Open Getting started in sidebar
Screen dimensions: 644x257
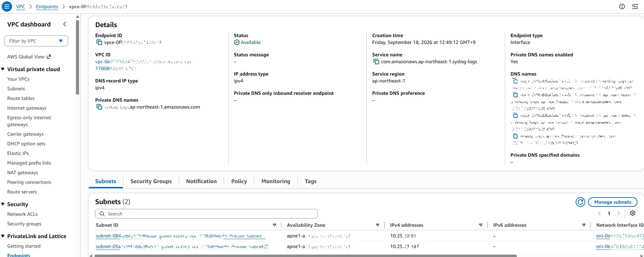tap(24, 246)
